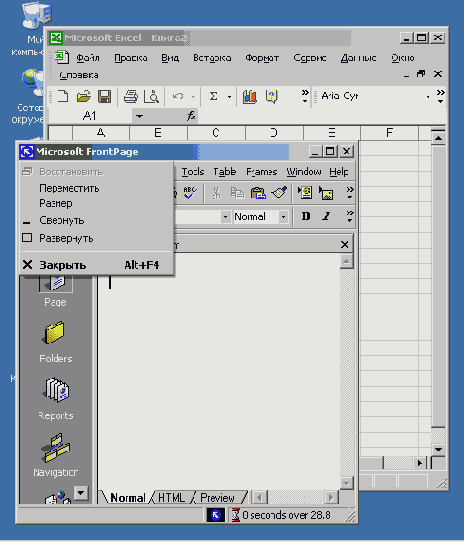
Task: Click the Paste clipboard icon in FrontPage
Action: point(258,193)
